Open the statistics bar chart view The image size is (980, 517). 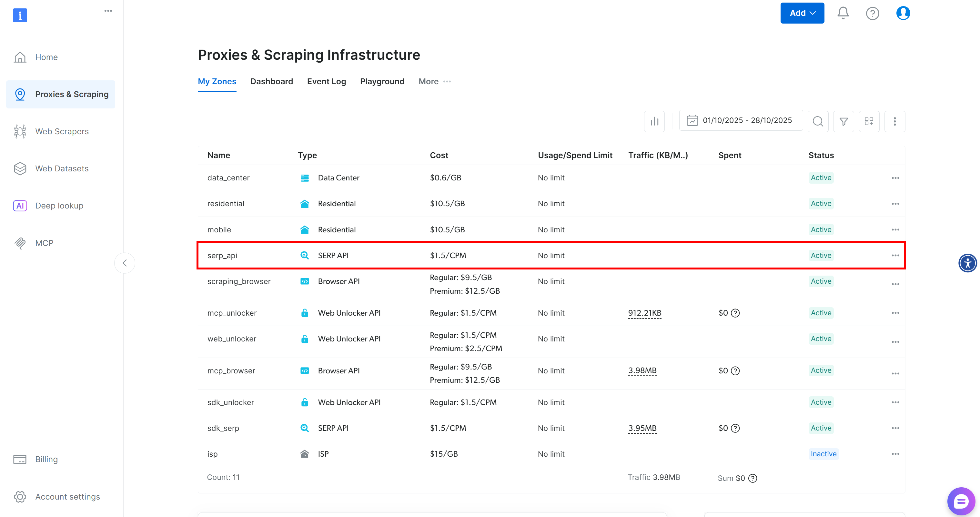654,121
